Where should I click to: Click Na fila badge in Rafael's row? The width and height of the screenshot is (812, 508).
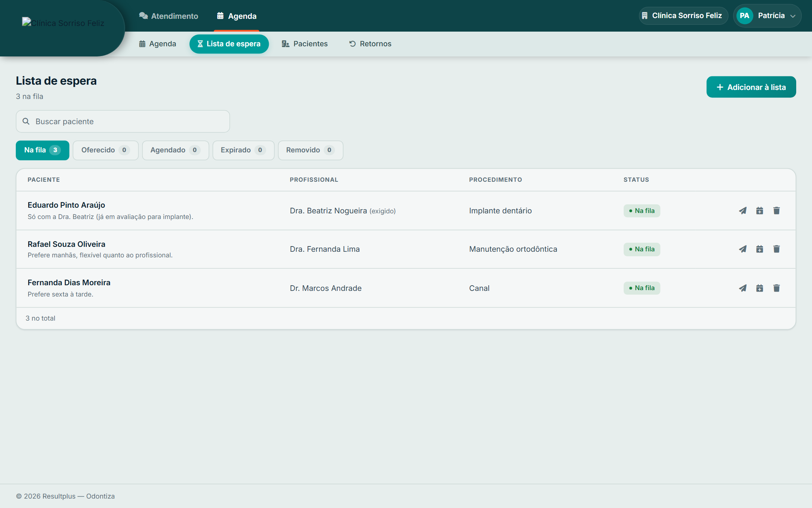tap(642, 249)
